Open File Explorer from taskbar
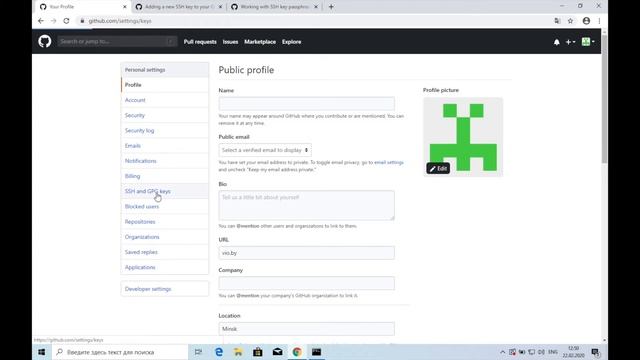Image resolution: width=640 pixels, height=360 pixels. click(x=238, y=352)
